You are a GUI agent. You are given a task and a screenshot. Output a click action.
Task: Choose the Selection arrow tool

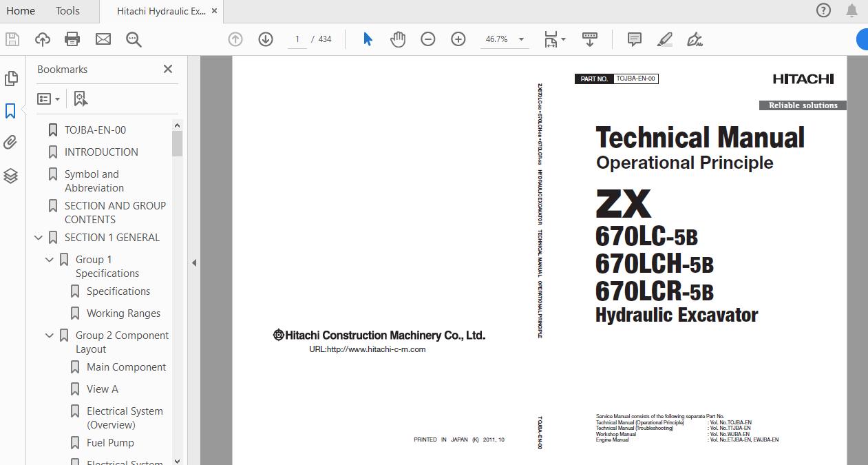point(368,39)
